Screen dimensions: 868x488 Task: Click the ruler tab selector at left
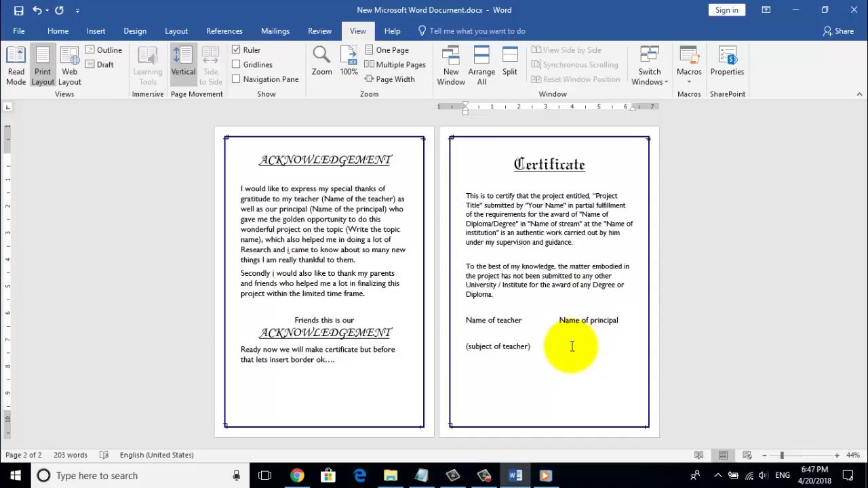coord(8,106)
